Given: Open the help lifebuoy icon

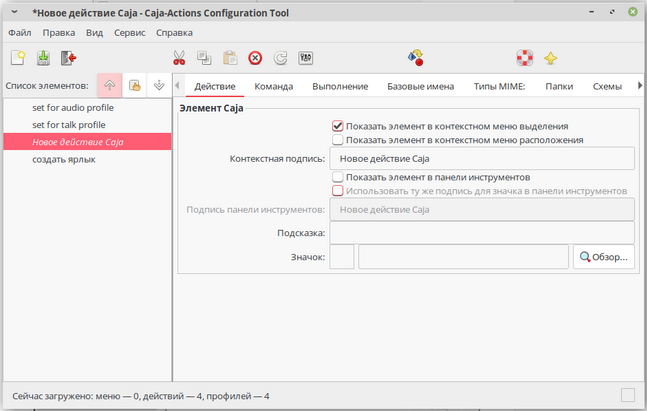Looking at the screenshot, I should (524, 59).
